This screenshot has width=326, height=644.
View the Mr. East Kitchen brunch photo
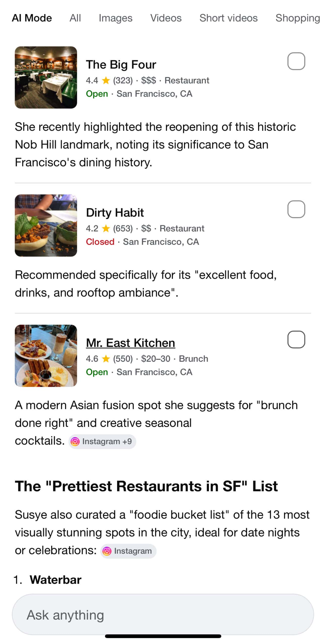pyautogui.click(x=46, y=356)
